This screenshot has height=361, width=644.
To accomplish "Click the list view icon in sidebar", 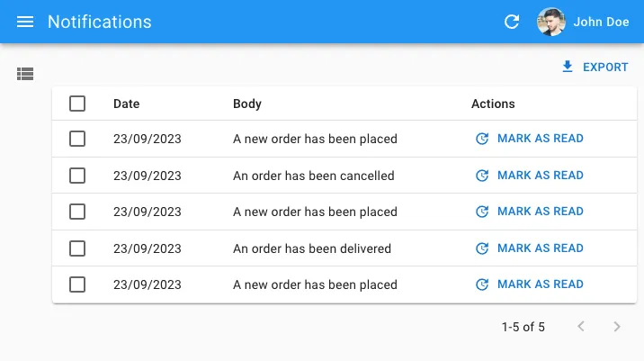I will (25, 74).
